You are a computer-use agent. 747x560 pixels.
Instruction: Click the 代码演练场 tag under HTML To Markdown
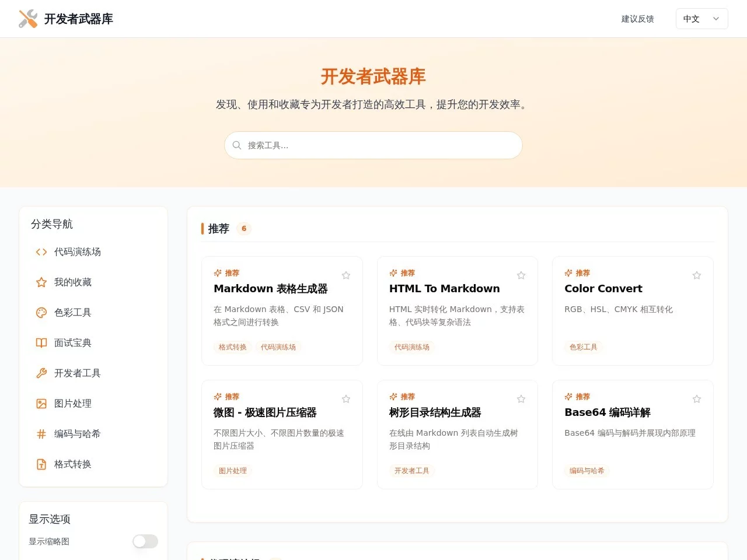pyautogui.click(x=412, y=347)
